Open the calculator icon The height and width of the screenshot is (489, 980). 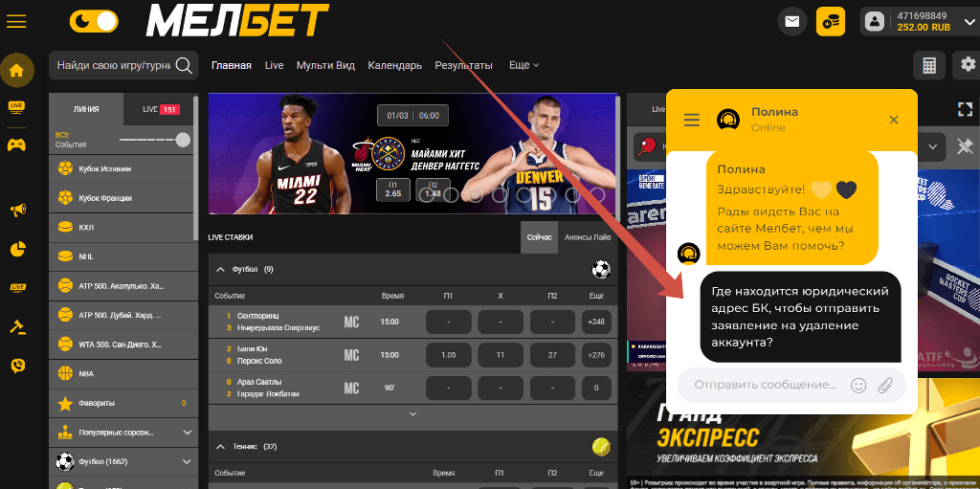(x=927, y=66)
